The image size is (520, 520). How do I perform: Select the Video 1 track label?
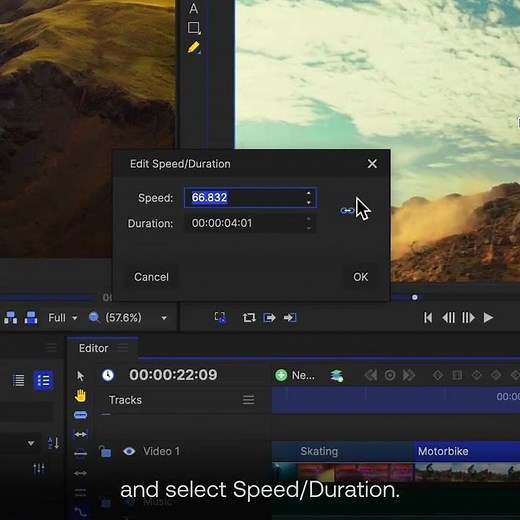(161, 451)
